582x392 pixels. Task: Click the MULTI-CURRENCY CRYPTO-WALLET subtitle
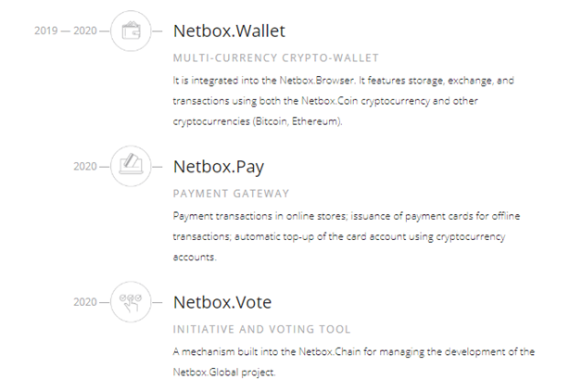[276, 57]
